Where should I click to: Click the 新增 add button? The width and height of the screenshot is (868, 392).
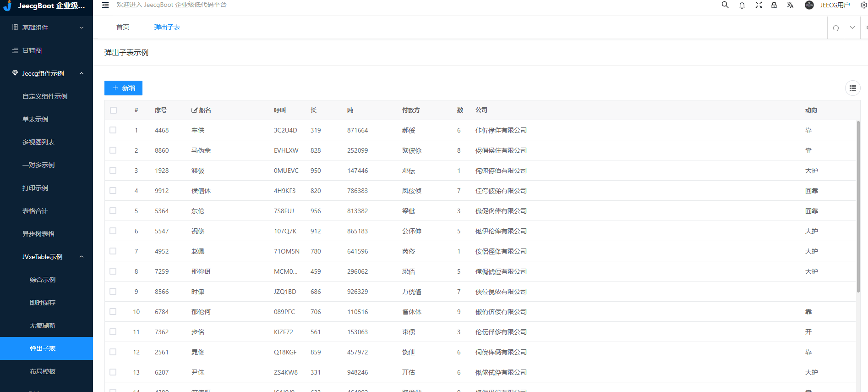pyautogui.click(x=123, y=88)
